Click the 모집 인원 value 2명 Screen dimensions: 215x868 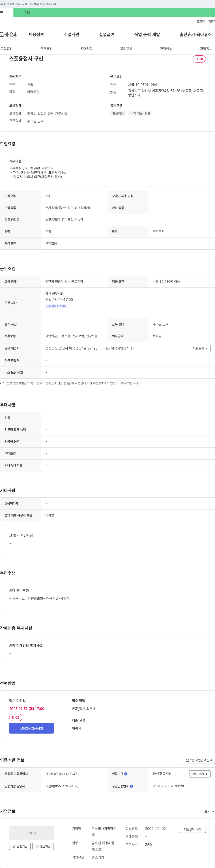coord(47,196)
